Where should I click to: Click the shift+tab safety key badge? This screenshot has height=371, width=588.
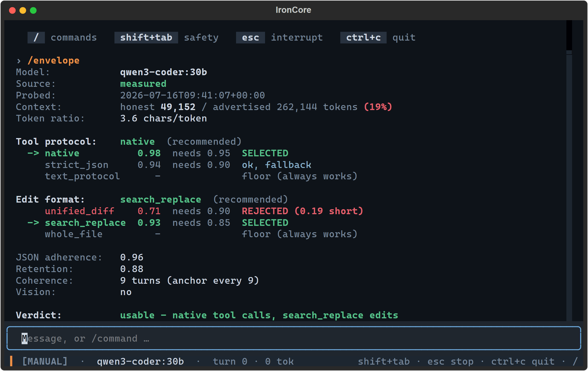(x=146, y=37)
